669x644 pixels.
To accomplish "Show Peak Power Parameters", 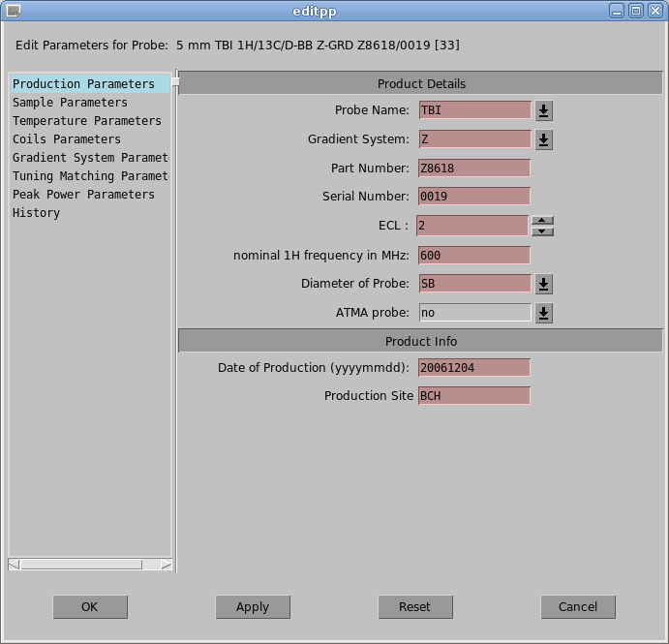I will (x=83, y=195).
